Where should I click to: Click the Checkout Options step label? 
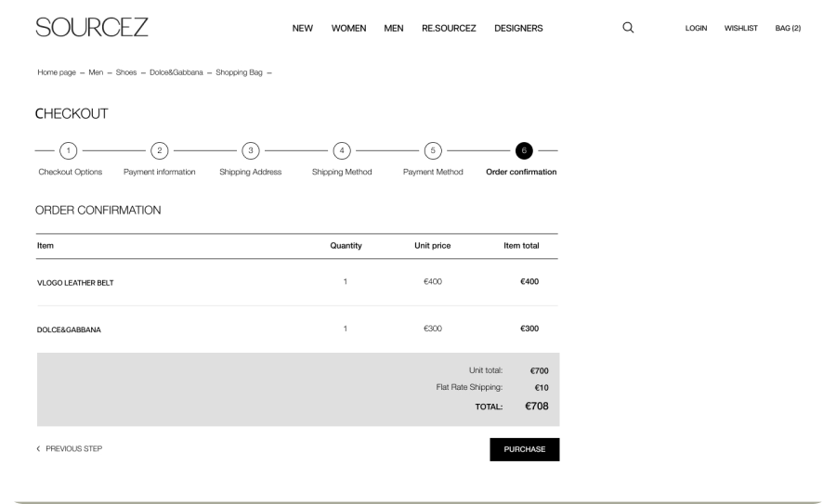71,172
